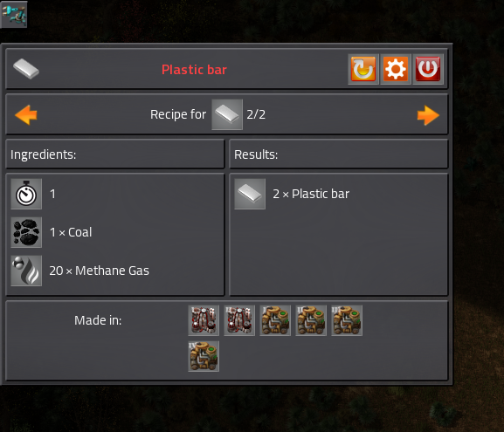Select the tier IV tan machine icon
The width and height of the screenshot is (504, 432).
point(204,357)
